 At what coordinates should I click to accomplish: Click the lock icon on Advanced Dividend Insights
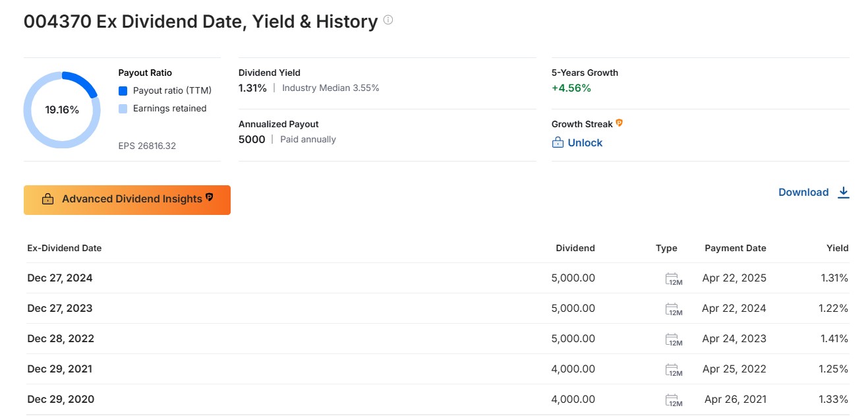click(47, 199)
